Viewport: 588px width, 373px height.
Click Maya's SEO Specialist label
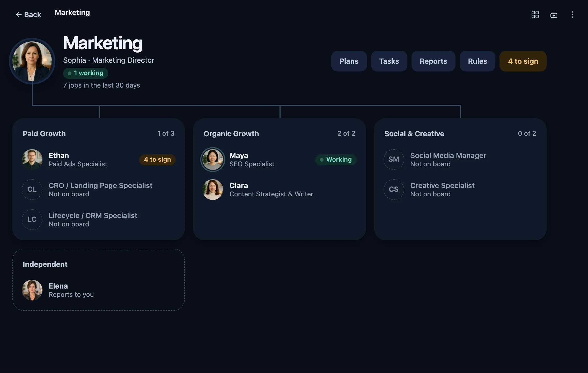coord(252,164)
